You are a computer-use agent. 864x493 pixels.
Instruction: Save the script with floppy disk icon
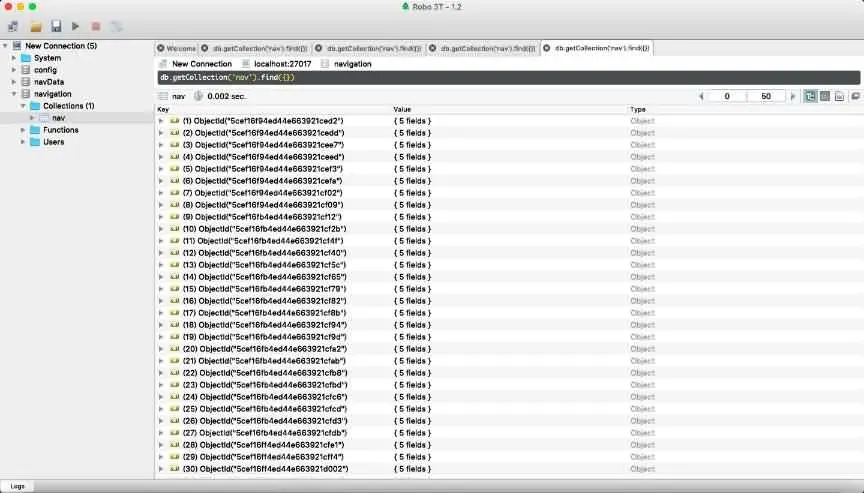click(x=56, y=26)
